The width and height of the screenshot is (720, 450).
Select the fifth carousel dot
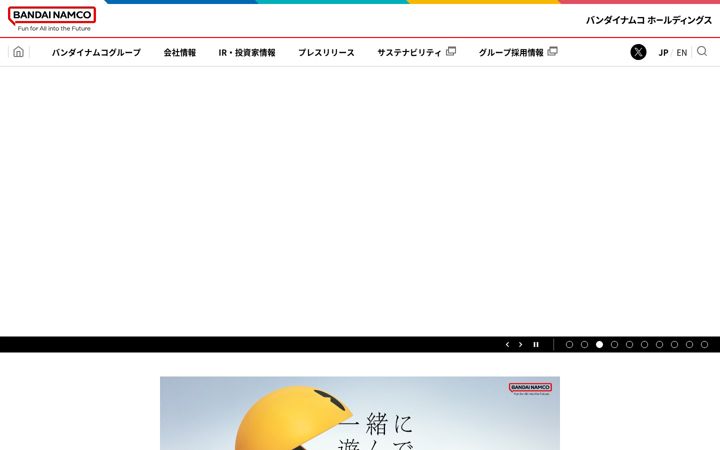pos(630,344)
